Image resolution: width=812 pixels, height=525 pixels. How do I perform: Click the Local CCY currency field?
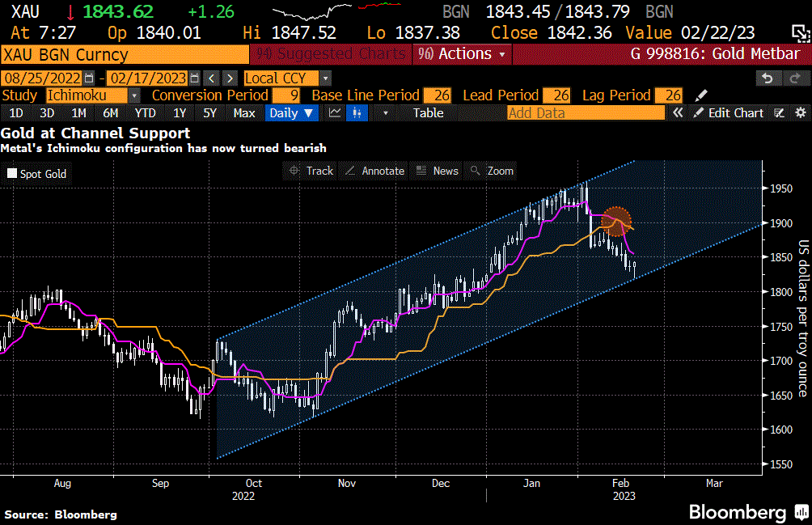[x=281, y=78]
